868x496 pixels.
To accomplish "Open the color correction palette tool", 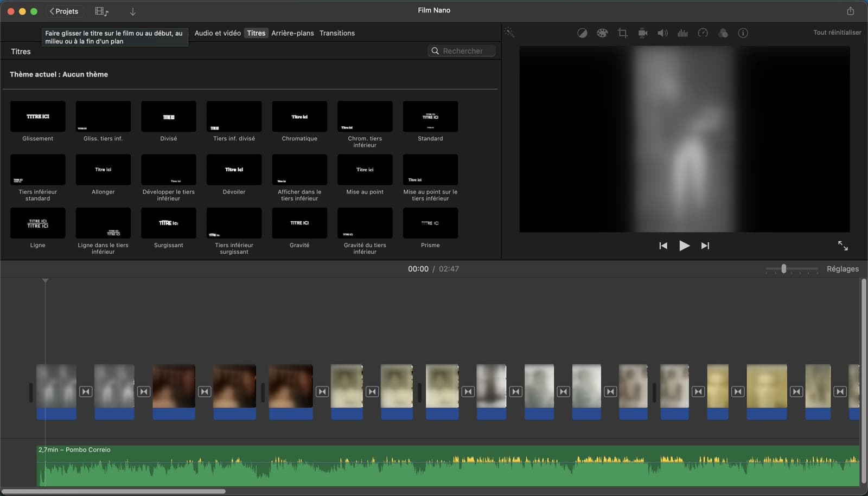I will [x=602, y=33].
